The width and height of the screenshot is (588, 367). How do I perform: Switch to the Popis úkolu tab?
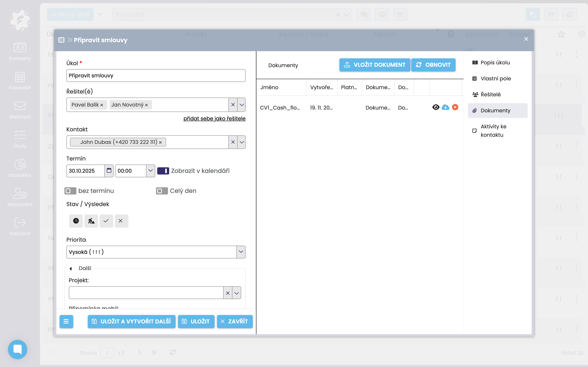point(495,63)
